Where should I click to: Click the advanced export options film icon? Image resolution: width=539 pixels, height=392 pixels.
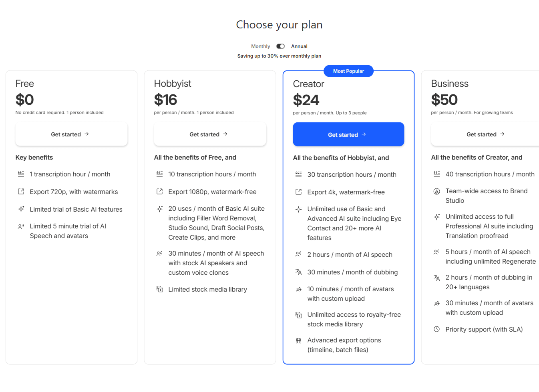298,340
